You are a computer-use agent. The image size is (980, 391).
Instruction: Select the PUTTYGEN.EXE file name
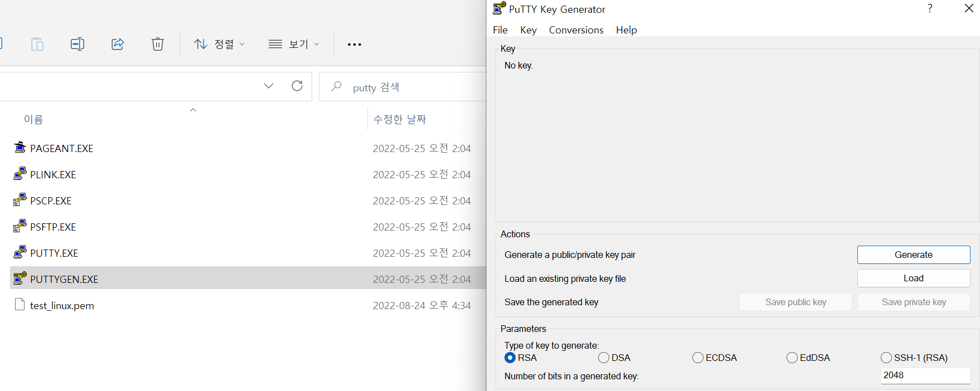(x=64, y=280)
